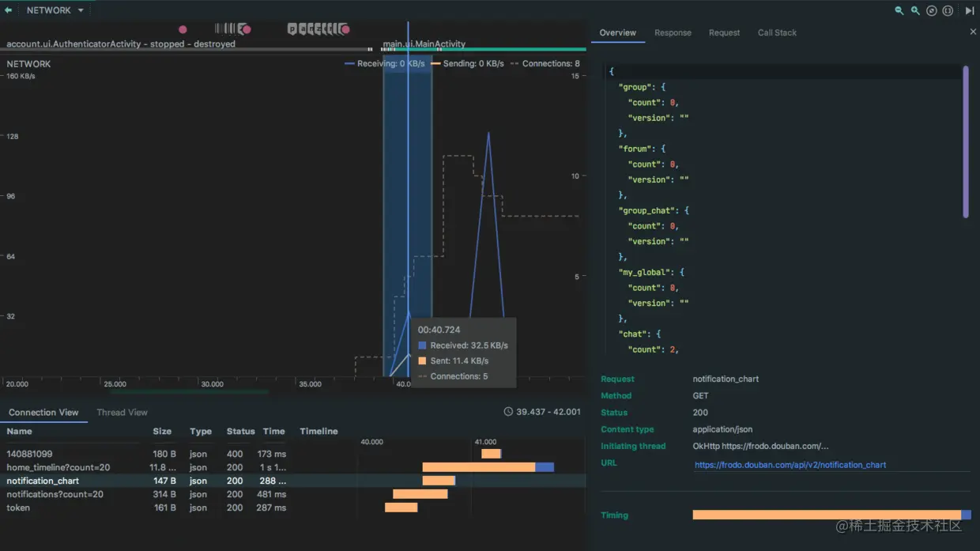980x551 pixels.
Task: Open the Call Stack tab
Action: click(x=776, y=32)
